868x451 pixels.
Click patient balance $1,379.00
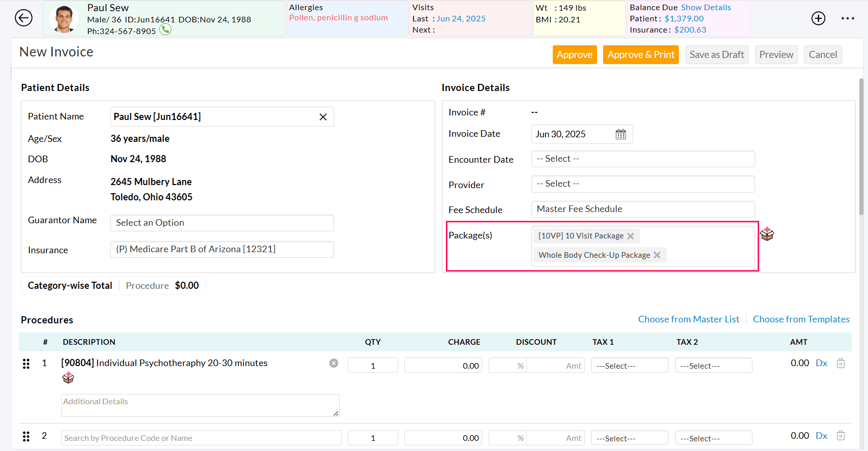684,19
